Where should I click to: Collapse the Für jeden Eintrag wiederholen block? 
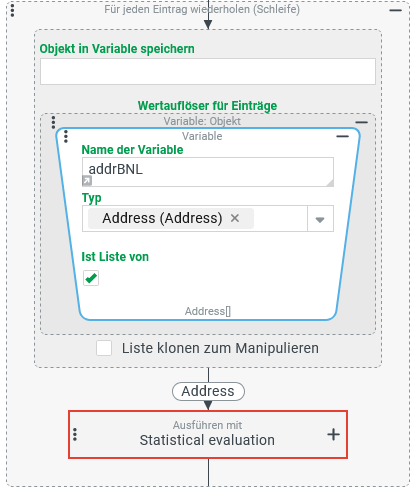395,10
